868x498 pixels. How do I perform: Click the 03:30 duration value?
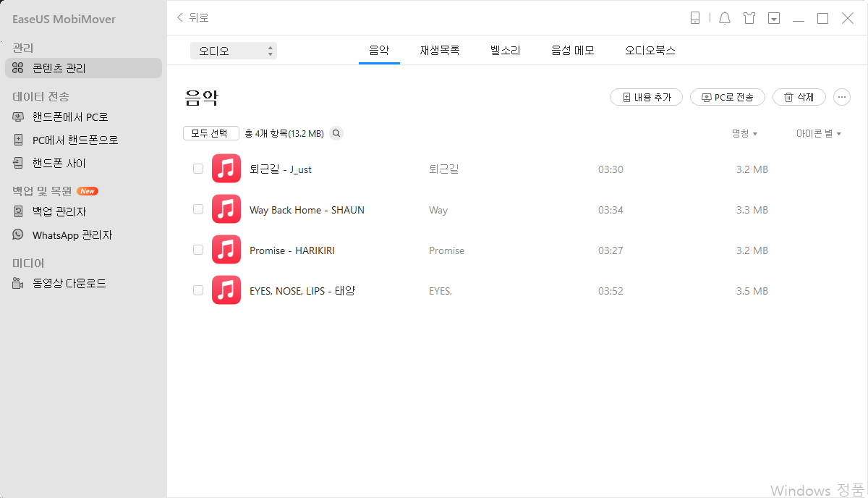pos(610,169)
